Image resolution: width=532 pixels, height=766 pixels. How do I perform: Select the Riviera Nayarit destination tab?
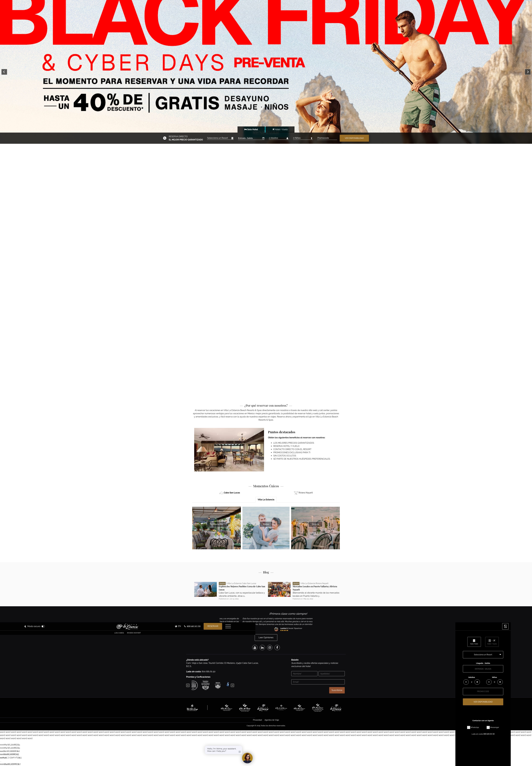(x=303, y=493)
